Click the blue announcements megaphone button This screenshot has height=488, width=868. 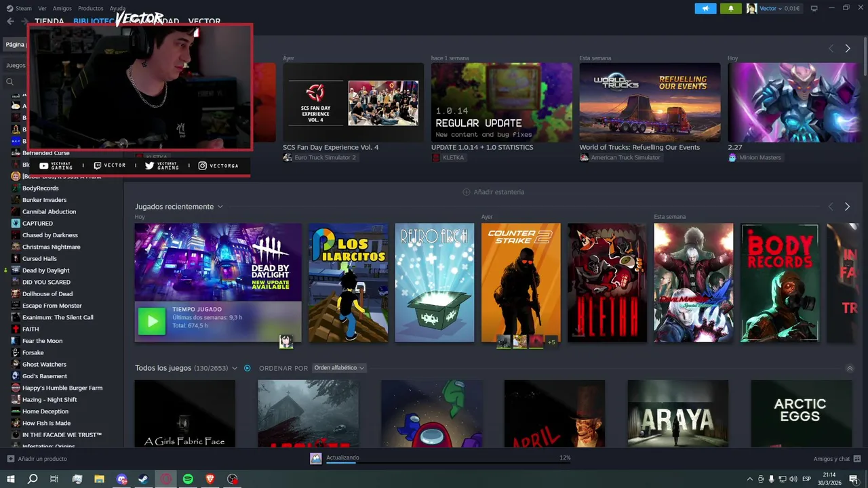point(705,8)
